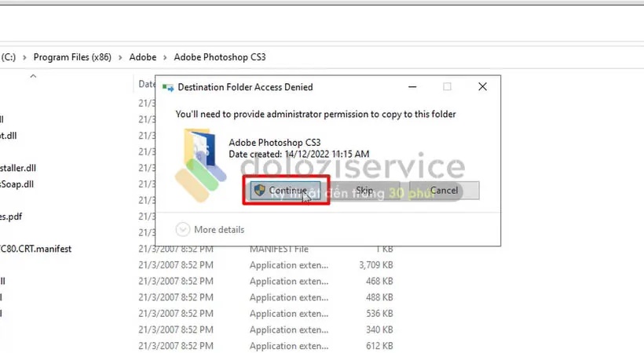This screenshot has height=353, width=644.
Task: Expand chevron after Adobe in breadcrumb
Action: coord(165,57)
